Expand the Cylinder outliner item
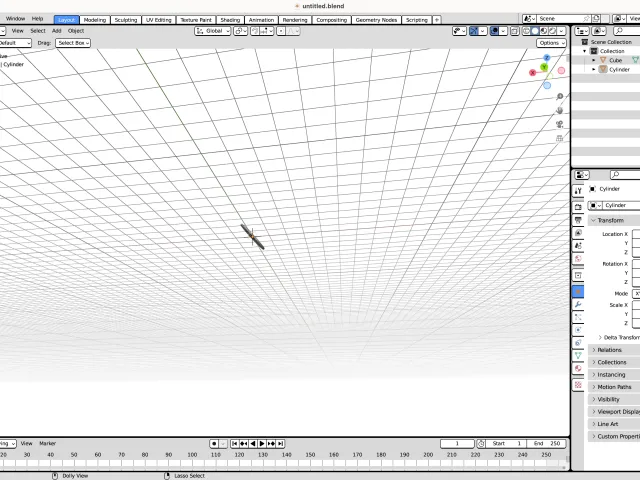The width and height of the screenshot is (640, 480). (x=593, y=69)
